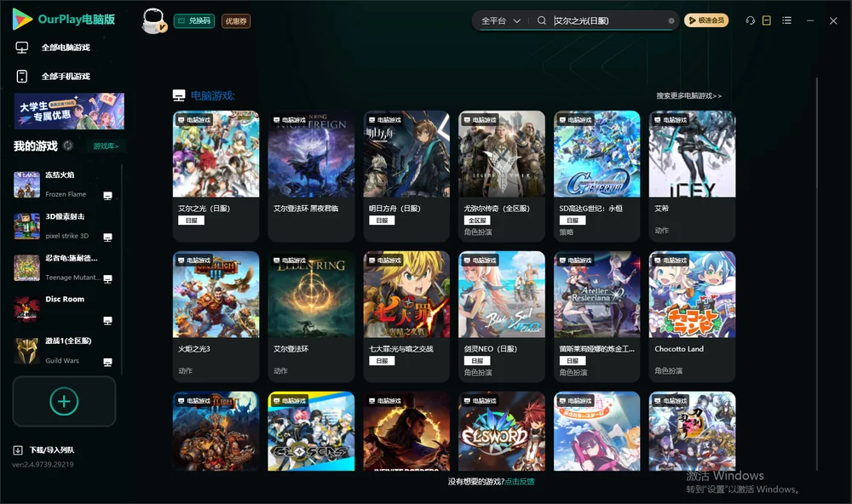Select the Closers game cover
Image resolution: width=852 pixels, height=504 pixels.
(311, 432)
